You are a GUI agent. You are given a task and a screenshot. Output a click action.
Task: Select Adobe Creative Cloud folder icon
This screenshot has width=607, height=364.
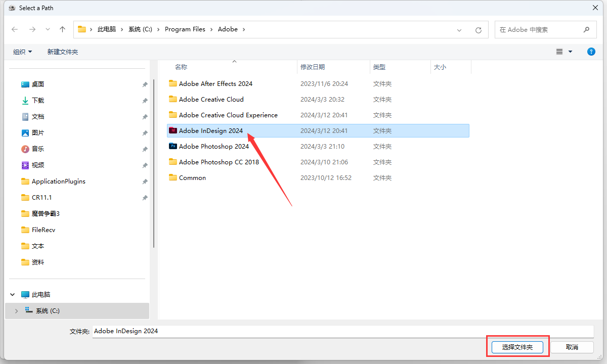173,99
